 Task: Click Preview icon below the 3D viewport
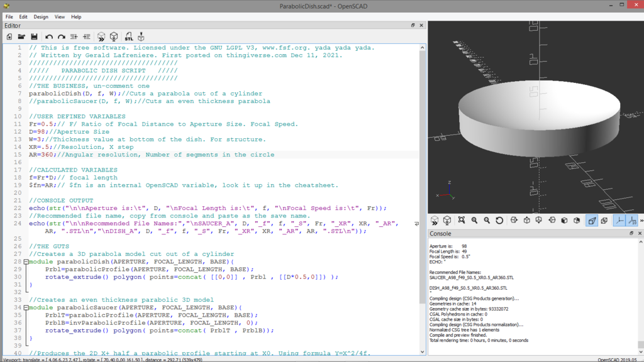[x=435, y=221]
